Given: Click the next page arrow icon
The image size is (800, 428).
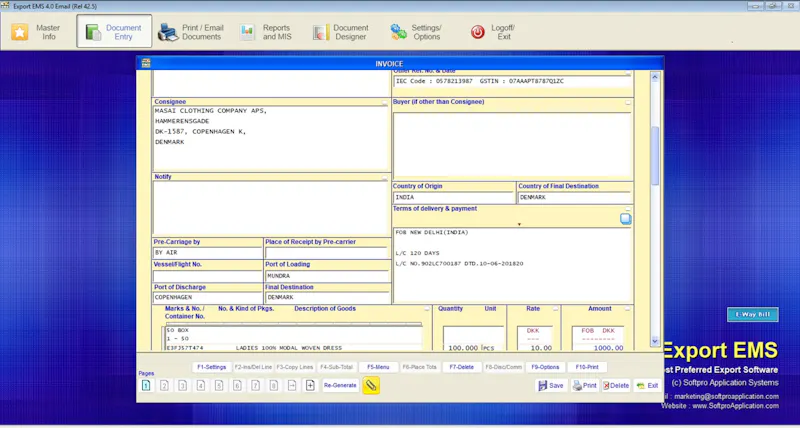Looking at the screenshot, I should (292, 386).
